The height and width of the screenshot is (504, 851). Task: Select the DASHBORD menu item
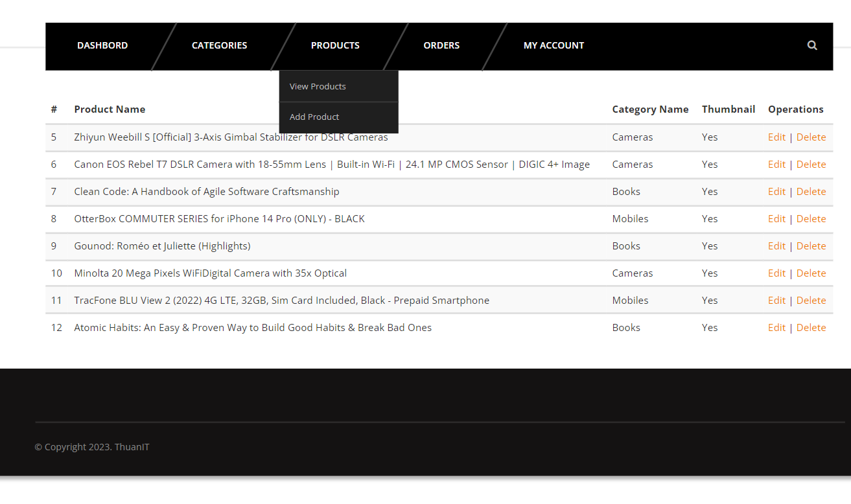coord(102,45)
